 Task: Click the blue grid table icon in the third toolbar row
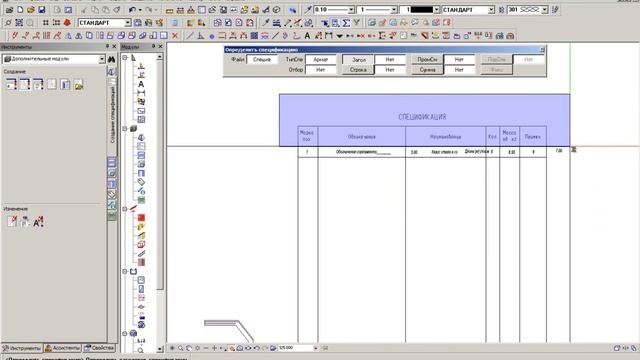click(x=254, y=36)
